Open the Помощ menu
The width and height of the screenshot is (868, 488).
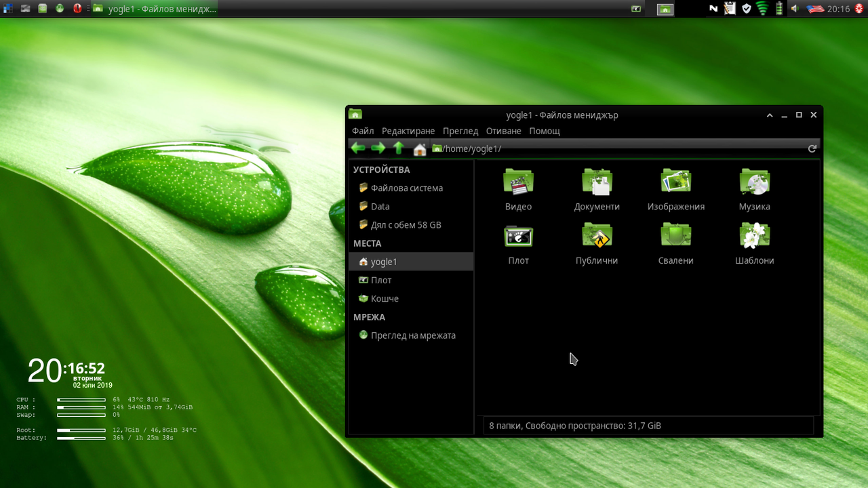point(545,131)
